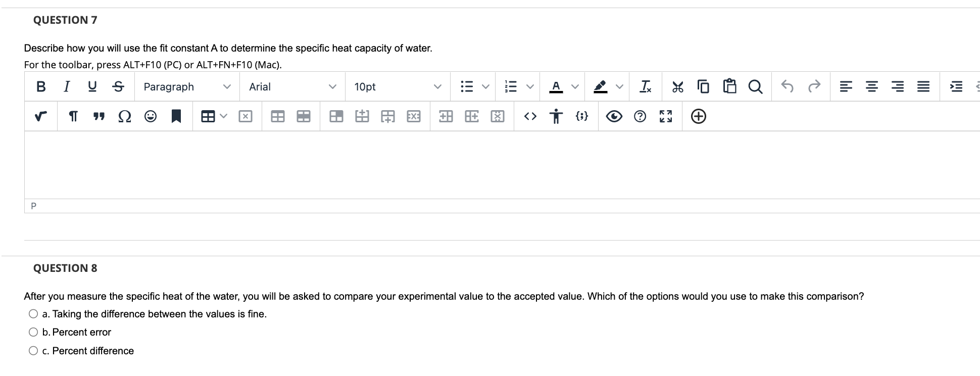Insert table column before

446,117
